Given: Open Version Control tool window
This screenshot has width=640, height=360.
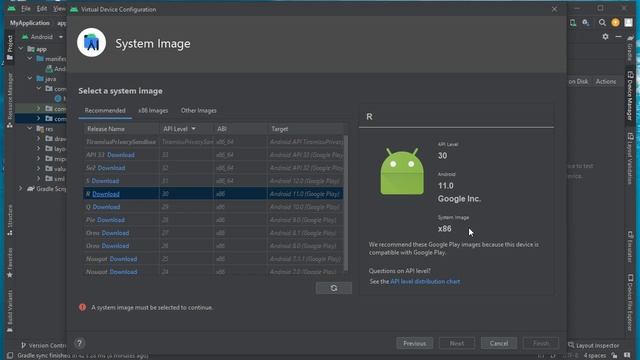Looking at the screenshot, I should coord(44,345).
